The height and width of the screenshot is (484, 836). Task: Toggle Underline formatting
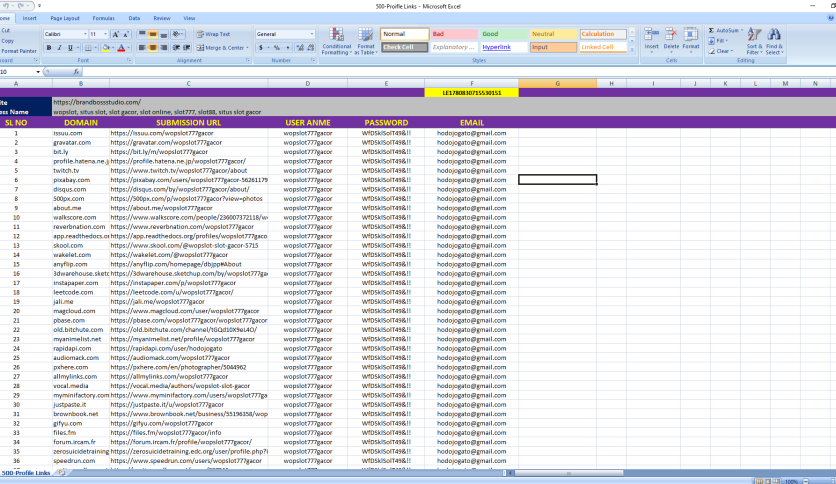[70, 48]
